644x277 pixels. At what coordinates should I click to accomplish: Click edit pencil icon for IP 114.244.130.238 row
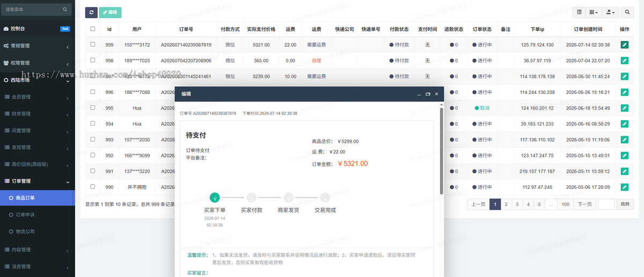click(625, 92)
